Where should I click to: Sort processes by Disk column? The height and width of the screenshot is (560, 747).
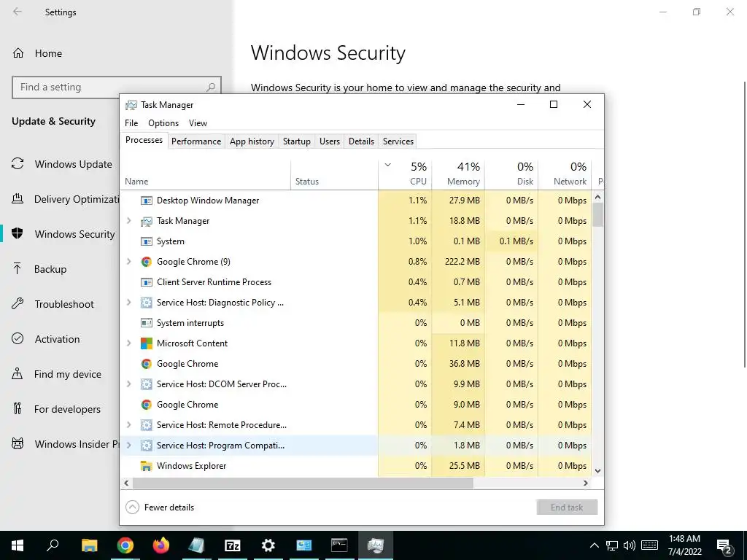coord(511,174)
